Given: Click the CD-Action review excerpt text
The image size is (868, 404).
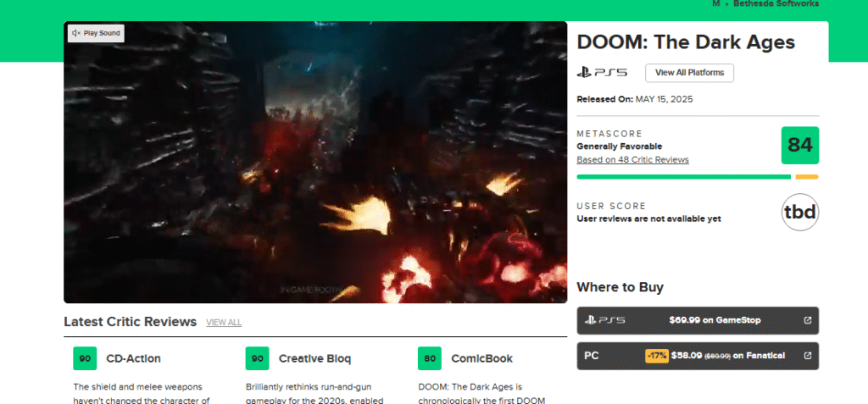Looking at the screenshot, I should (142, 394).
